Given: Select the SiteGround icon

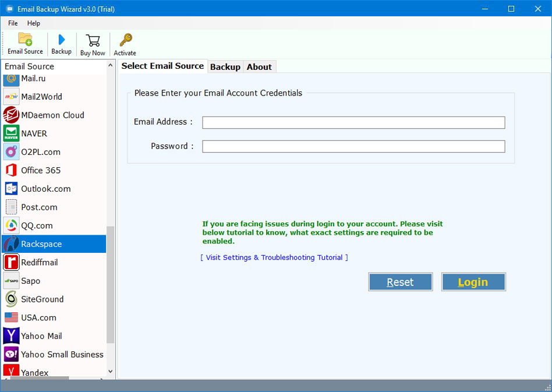Looking at the screenshot, I should [11, 299].
